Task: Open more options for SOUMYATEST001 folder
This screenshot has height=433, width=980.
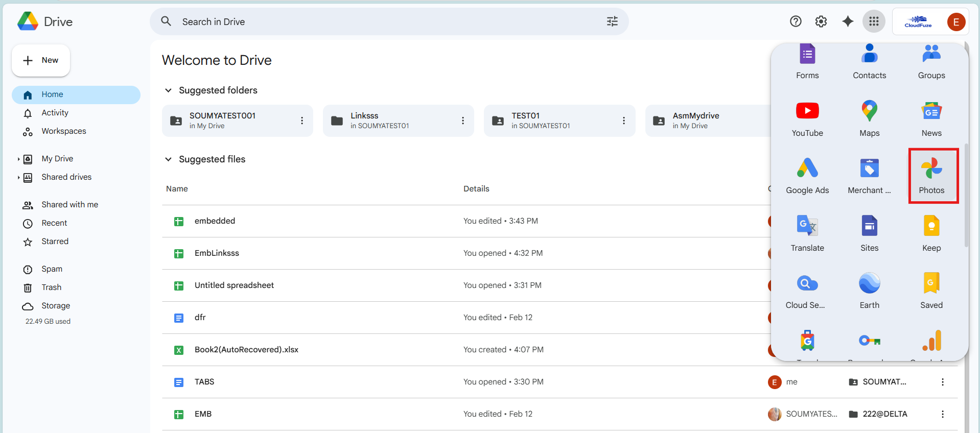Action: 302,121
